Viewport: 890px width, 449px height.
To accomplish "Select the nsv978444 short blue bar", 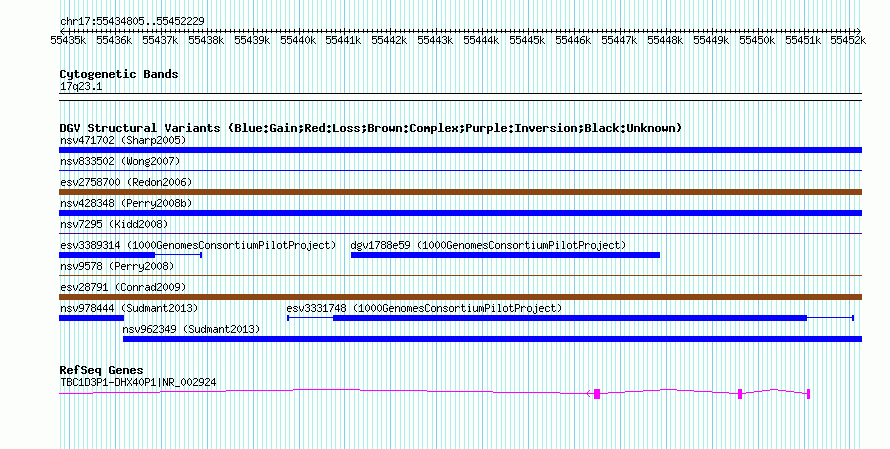I will pyautogui.click(x=91, y=318).
